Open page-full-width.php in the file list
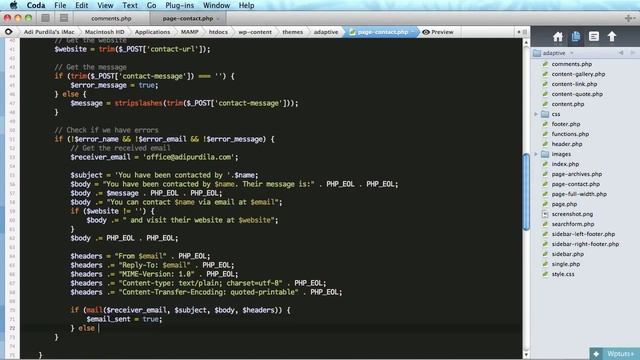Screen dimensions: 640x360 (579, 194)
